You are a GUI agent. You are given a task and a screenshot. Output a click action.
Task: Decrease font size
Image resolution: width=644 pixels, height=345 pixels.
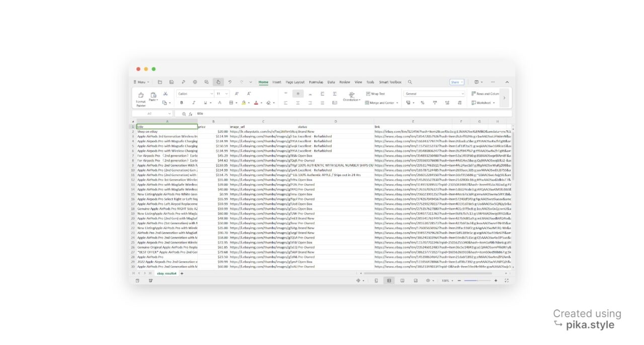[249, 94]
